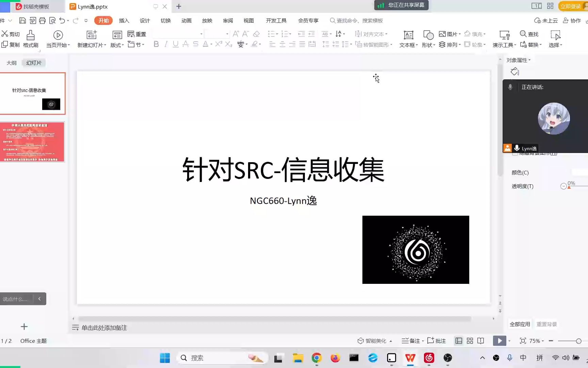This screenshot has width=588, height=368.
Task: Click the Windows Start button
Action: click(x=165, y=358)
